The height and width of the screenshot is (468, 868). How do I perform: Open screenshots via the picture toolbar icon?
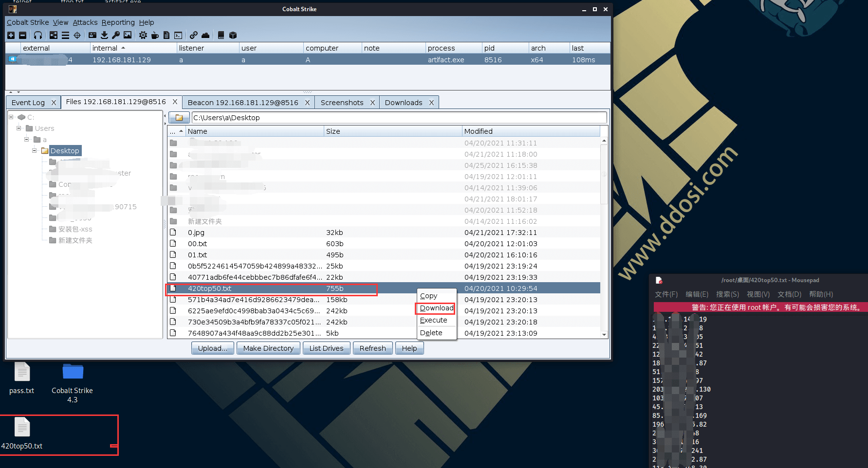pyautogui.click(x=128, y=35)
